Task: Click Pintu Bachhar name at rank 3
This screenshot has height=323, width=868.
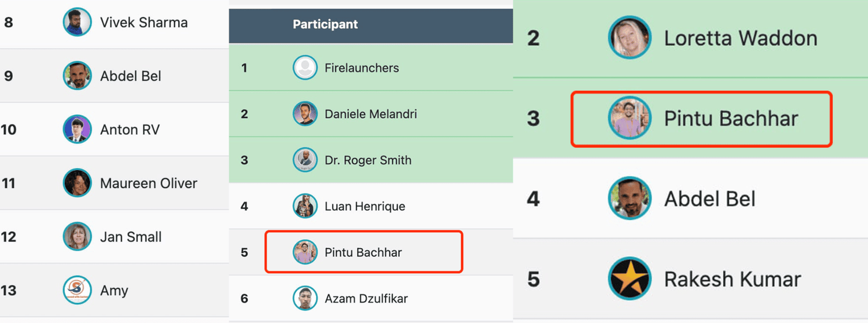Action: [731, 119]
